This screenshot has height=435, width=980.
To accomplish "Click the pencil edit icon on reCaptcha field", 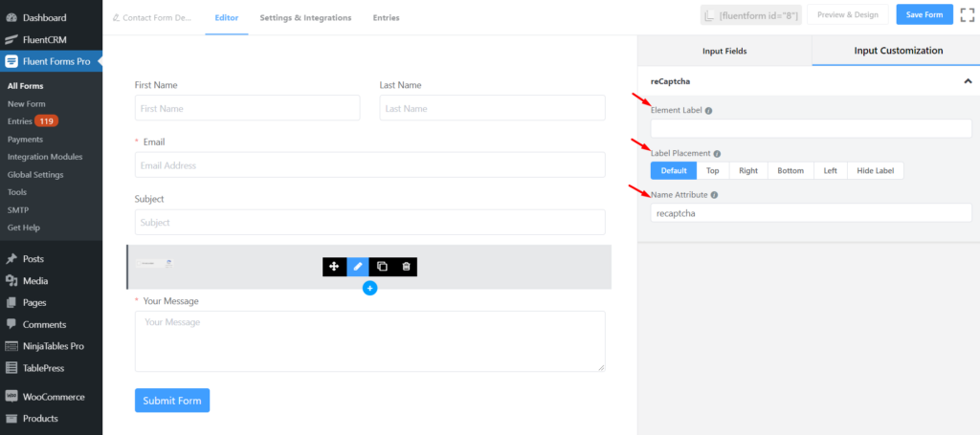I will pos(358,267).
